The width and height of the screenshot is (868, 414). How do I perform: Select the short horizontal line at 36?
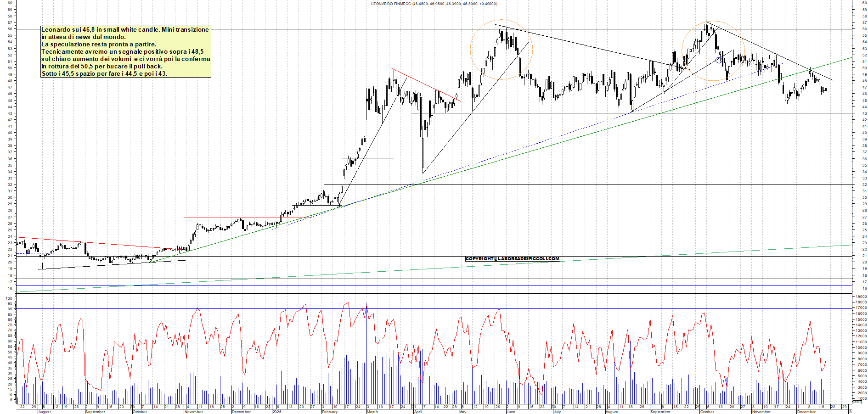click(x=367, y=158)
